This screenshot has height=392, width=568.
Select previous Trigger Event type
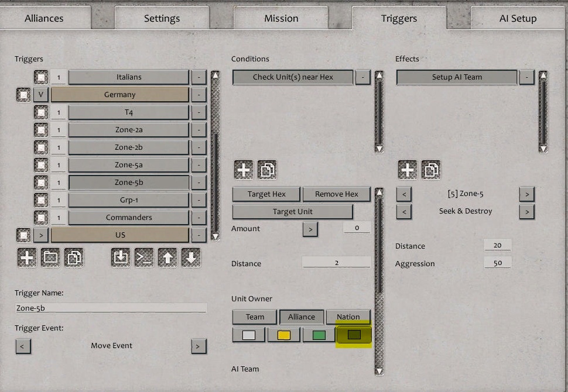click(23, 346)
